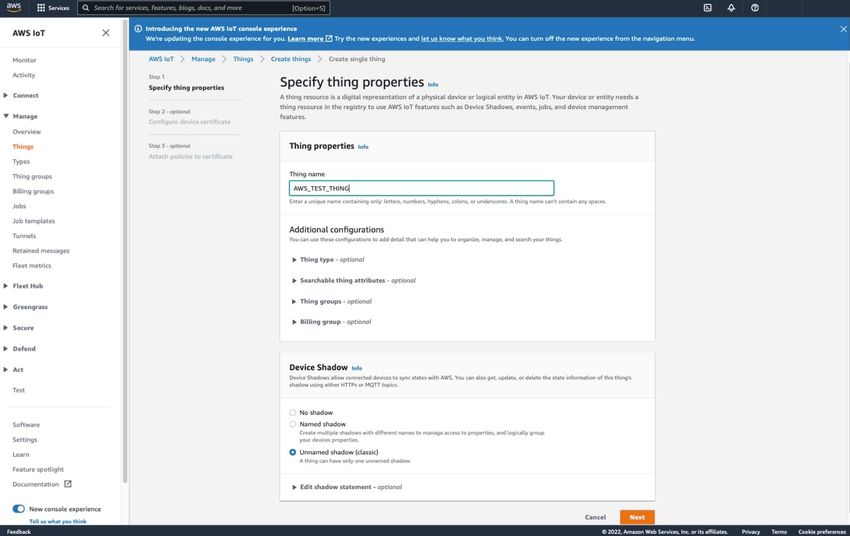Click the sidebar vertical scrollbar
The height and width of the screenshot is (536, 850).
[125, 252]
